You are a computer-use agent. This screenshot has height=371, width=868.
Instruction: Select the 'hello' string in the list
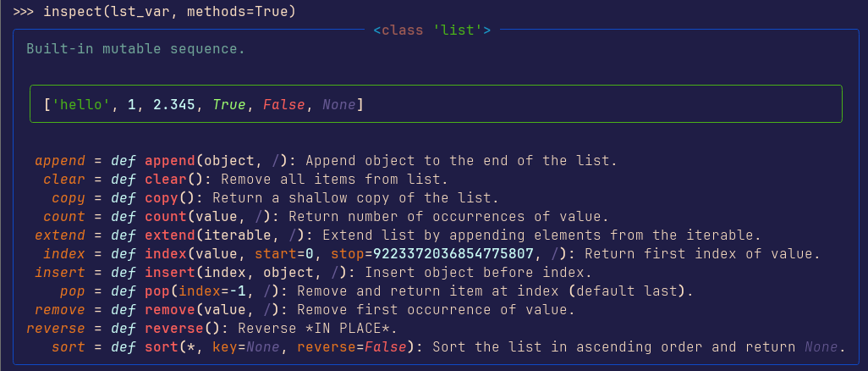pos(81,104)
